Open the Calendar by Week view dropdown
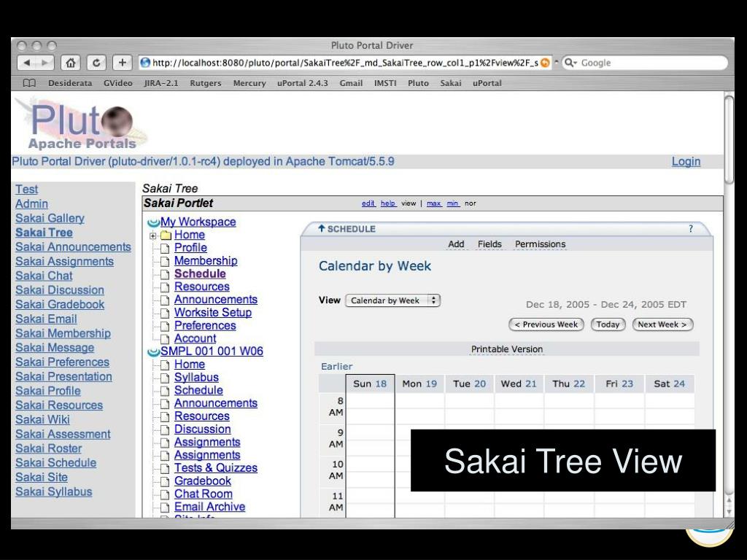The height and width of the screenshot is (560, 747). tap(392, 300)
